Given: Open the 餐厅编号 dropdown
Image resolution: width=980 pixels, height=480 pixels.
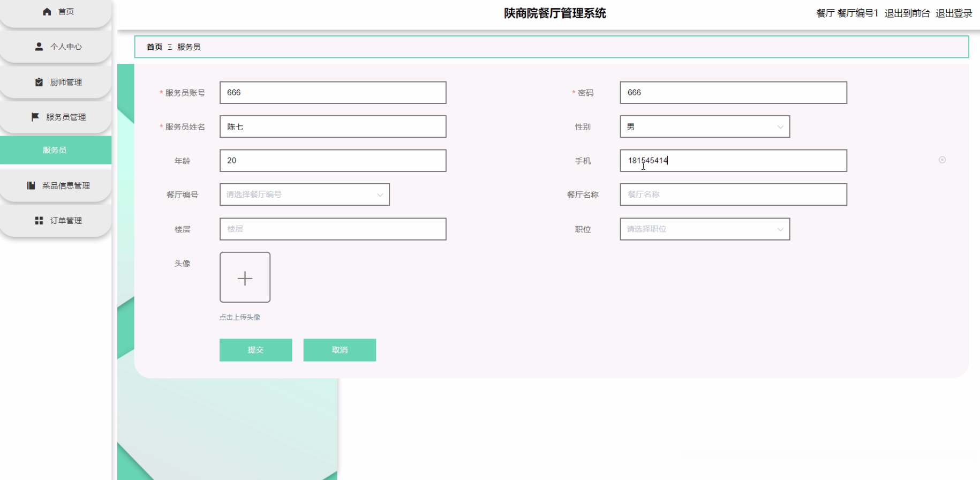Looking at the screenshot, I should pos(305,194).
